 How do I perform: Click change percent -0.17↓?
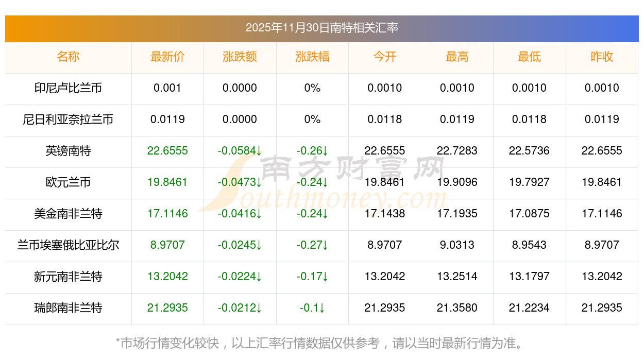tap(312, 277)
